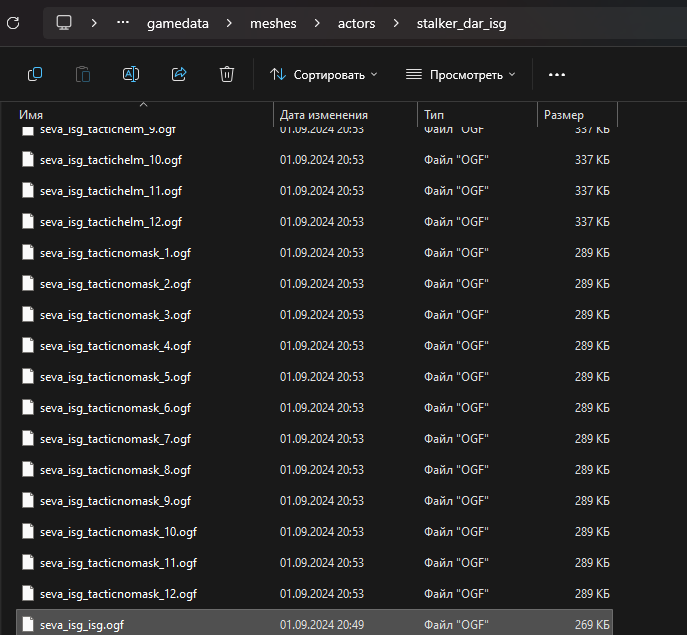Select the file seva_isg_tacticnomask_7.ogf
This screenshot has width=687, height=635.
[115, 439]
